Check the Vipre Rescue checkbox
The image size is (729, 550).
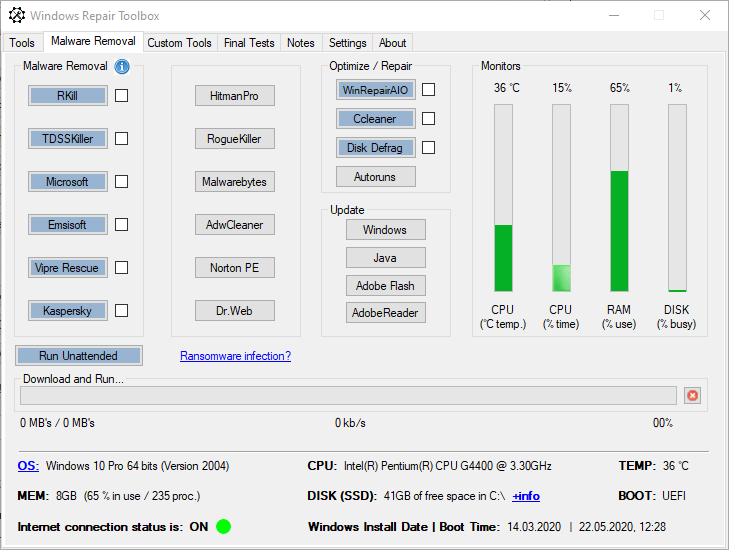(121, 267)
